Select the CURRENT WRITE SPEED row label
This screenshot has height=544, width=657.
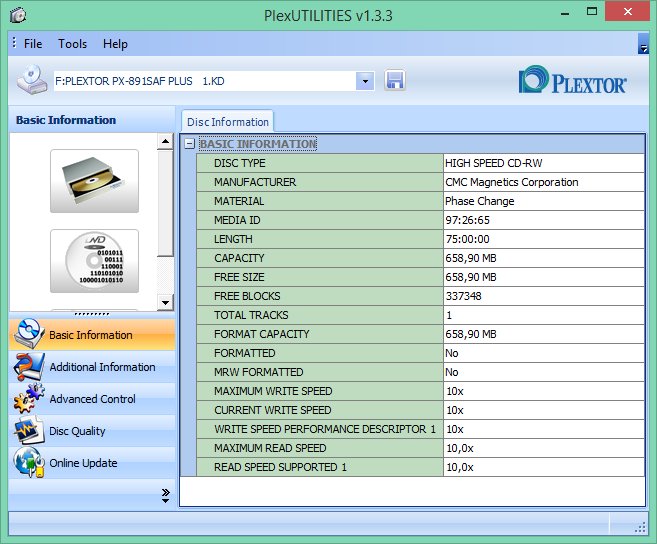pos(272,410)
